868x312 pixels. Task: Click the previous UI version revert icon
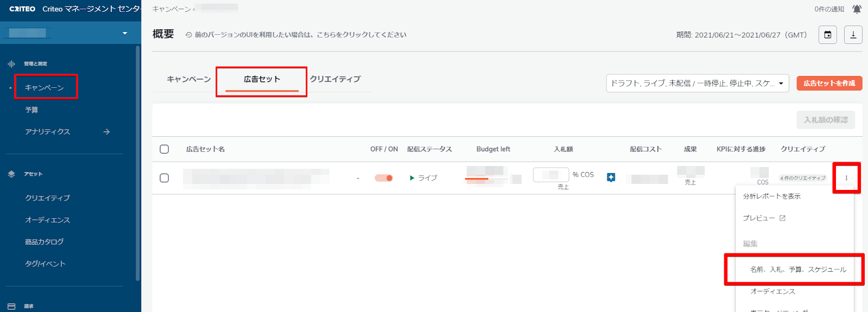pyautogui.click(x=188, y=35)
